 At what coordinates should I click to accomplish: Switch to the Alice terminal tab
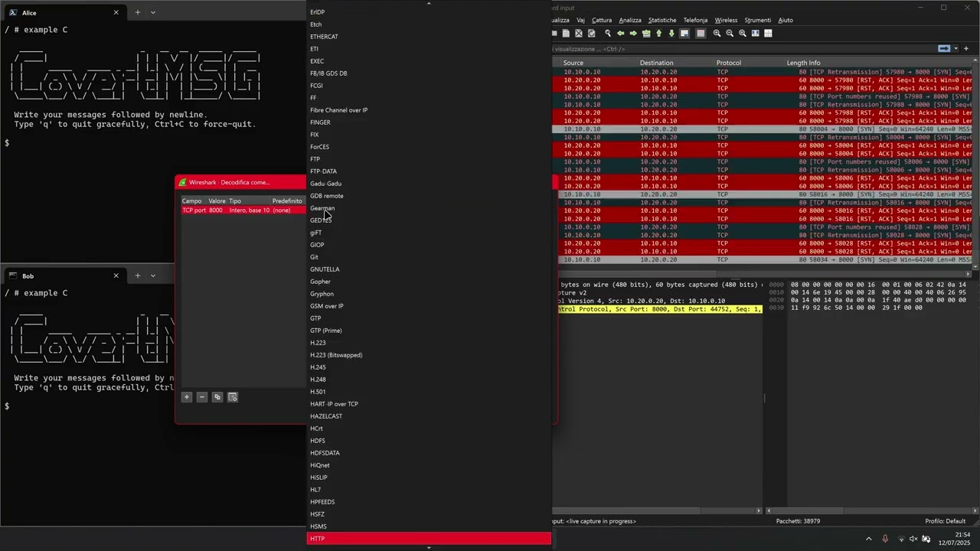63,12
